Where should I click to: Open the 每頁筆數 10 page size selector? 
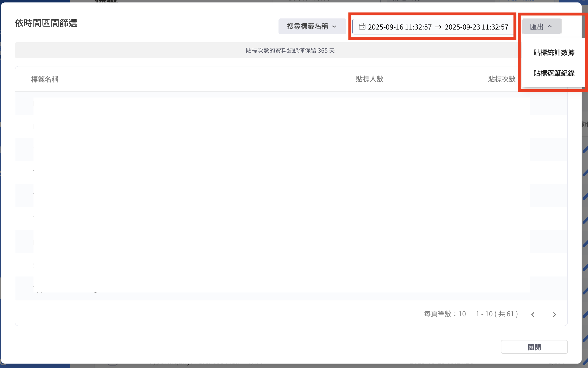pyautogui.click(x=445, y=314)
